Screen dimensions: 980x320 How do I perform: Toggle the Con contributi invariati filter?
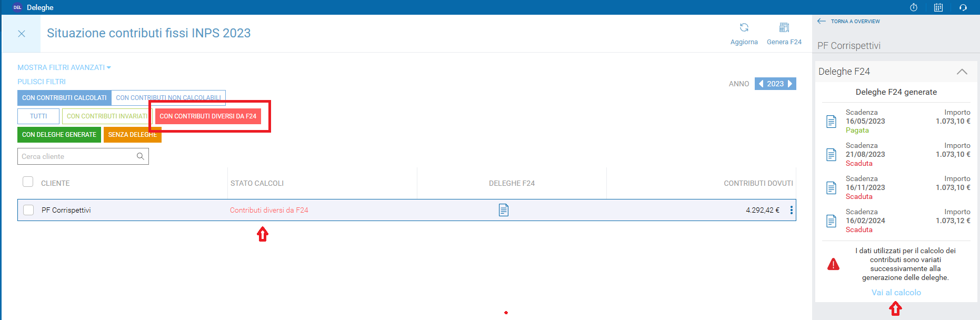tap(107, 116)
